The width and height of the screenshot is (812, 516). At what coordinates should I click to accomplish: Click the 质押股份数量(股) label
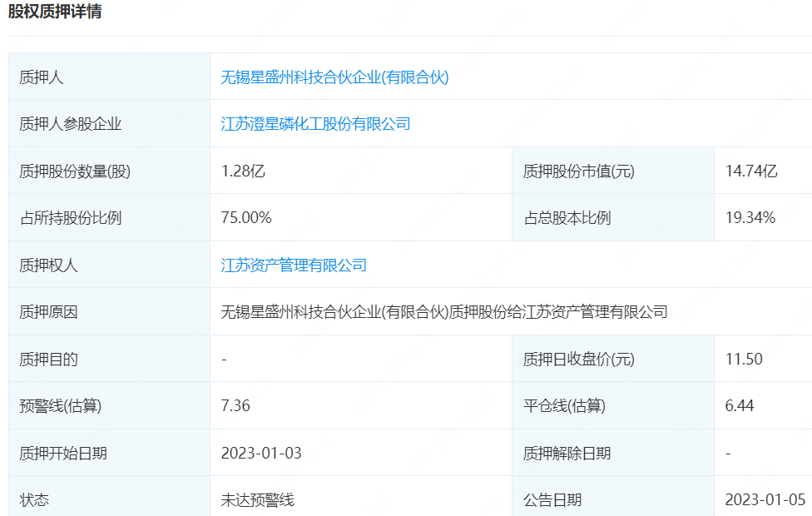coord(75,171)
